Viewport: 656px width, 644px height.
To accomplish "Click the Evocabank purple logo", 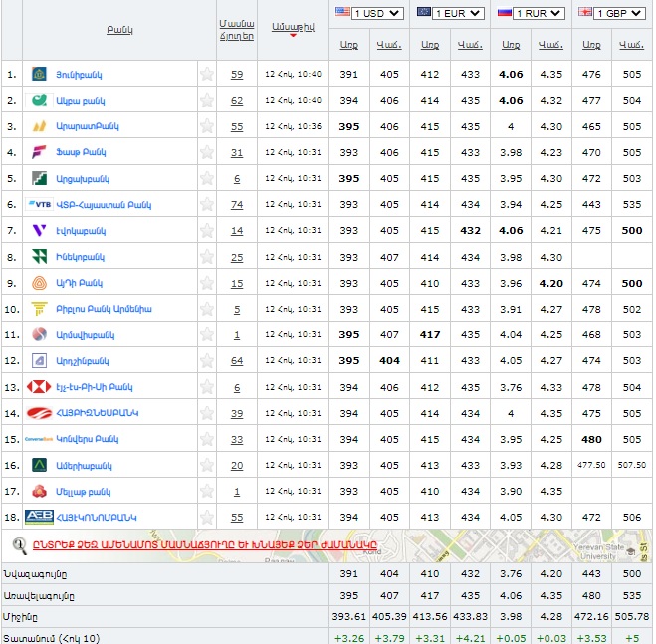I will coord(40,230).
